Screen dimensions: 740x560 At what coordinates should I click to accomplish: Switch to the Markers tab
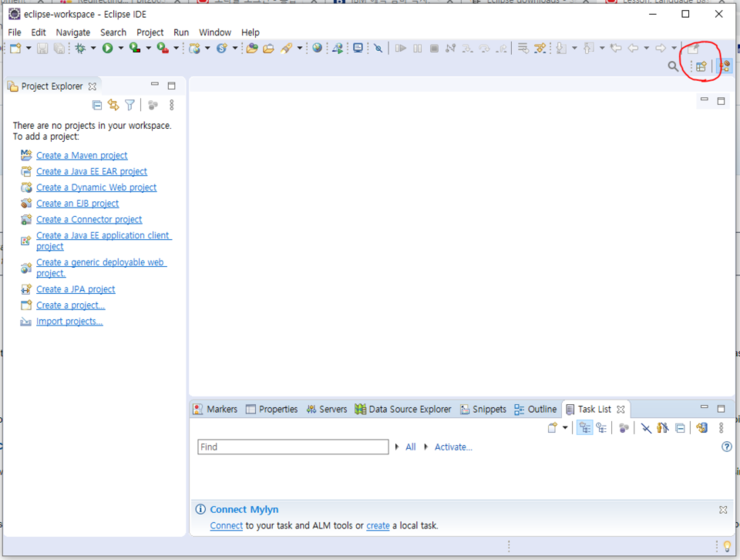[216, 409]
